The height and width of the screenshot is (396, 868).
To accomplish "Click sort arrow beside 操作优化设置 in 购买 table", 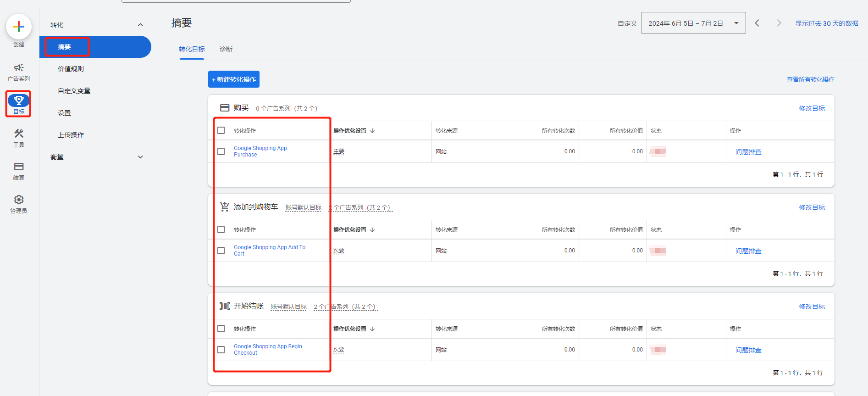I will point(372,131).
